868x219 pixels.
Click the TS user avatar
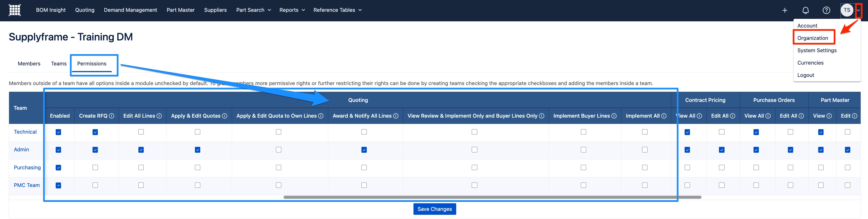847,10
